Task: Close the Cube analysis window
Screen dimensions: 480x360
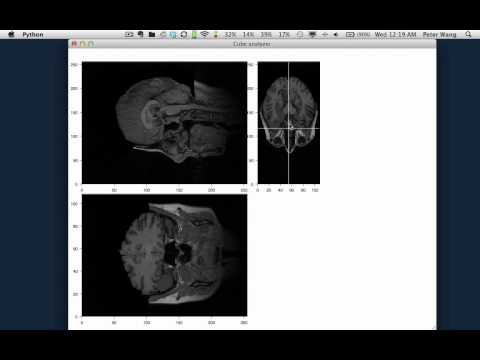Action: pos(74,44)
